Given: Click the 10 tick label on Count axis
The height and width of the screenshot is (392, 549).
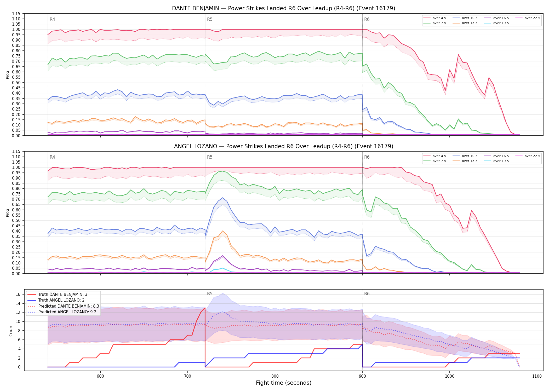Looking at the screenshot, I should pyautogui.click(x=18, y=322).
